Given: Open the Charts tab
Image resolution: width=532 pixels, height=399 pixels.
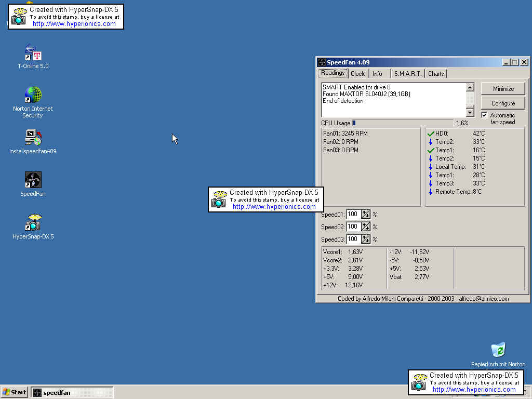Looking at the screenshot, I should pyautogui.click(x=436, y=74).
